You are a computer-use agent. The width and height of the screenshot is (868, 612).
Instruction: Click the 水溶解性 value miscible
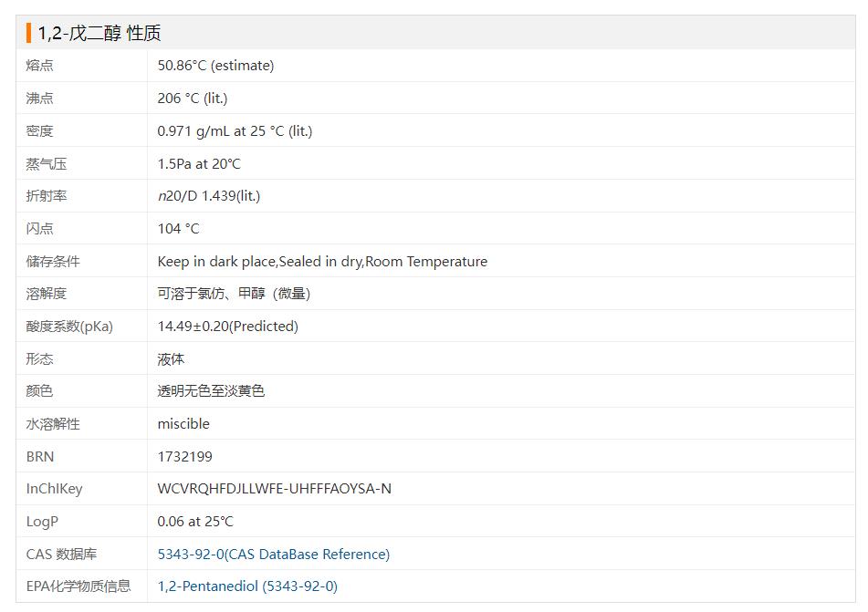(183, 424)
